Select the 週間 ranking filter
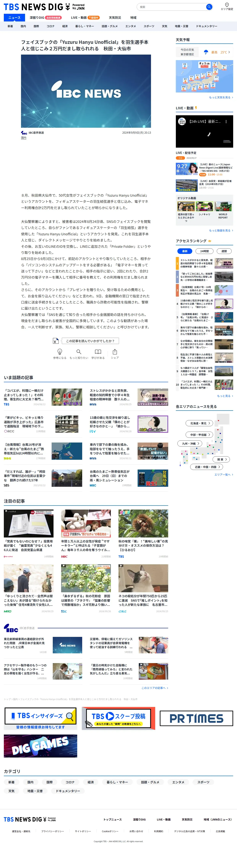237x868 pixels. click(224, 251)
